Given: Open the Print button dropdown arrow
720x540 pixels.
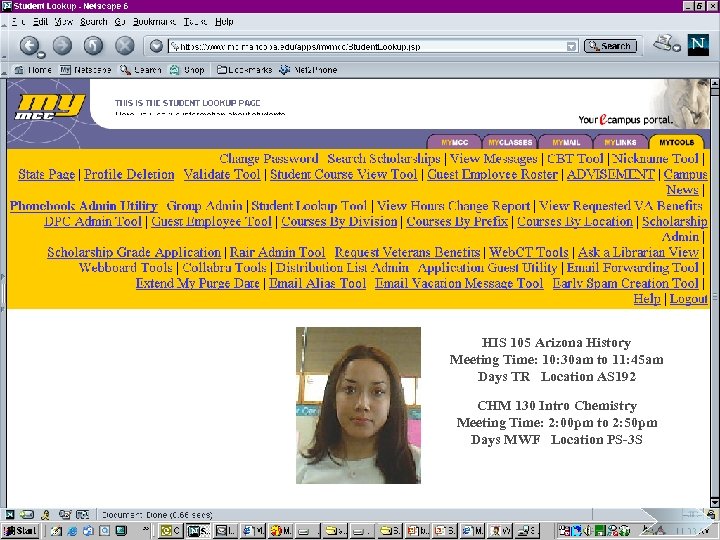Looking at the screenshot, I should pos(676,47).
